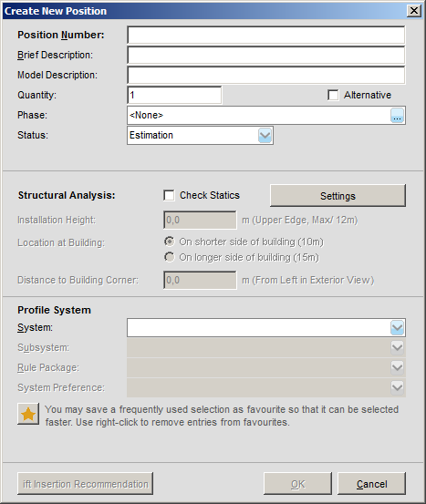Viewport: 426px width, 504px height.
Task: Click the Cancel button
Action: coord(371,484)
